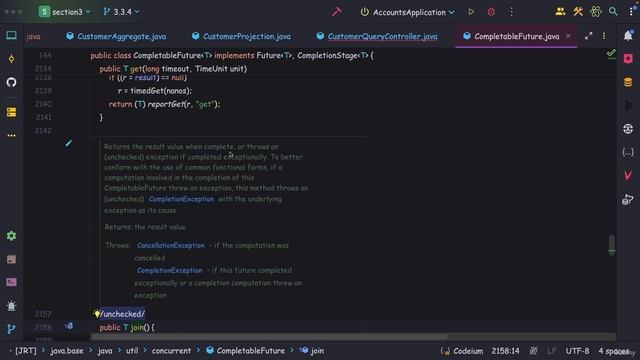Open the GitHub tool window icon
This screenshot has width=640, height=360.
[x=11, y=82]
